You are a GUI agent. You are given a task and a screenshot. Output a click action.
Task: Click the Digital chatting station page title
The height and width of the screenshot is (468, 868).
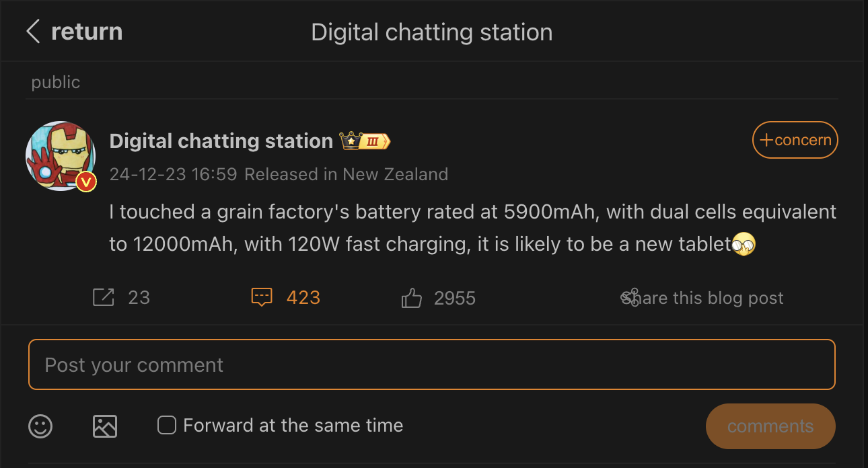431,32
